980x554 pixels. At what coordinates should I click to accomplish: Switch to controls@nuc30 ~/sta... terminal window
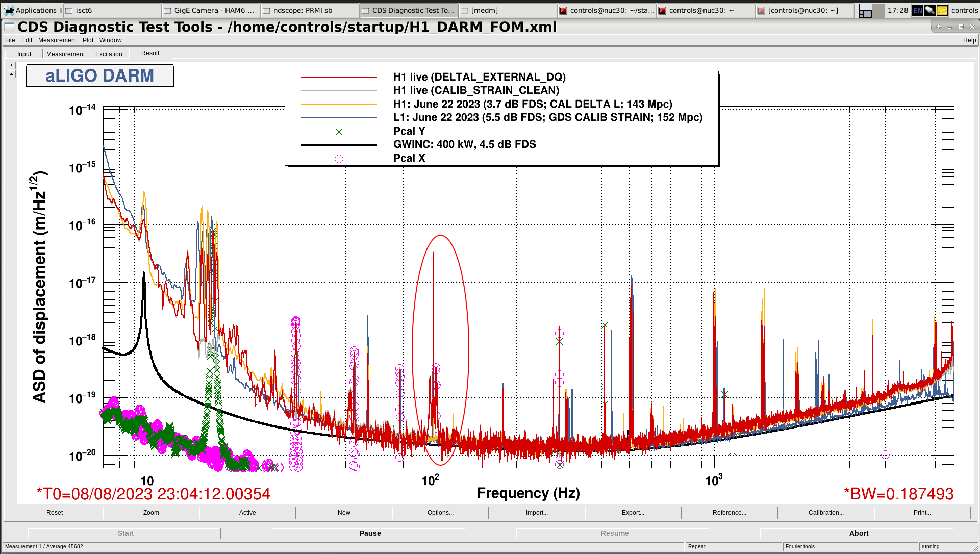pyautogui.click(x=607, y=10)
